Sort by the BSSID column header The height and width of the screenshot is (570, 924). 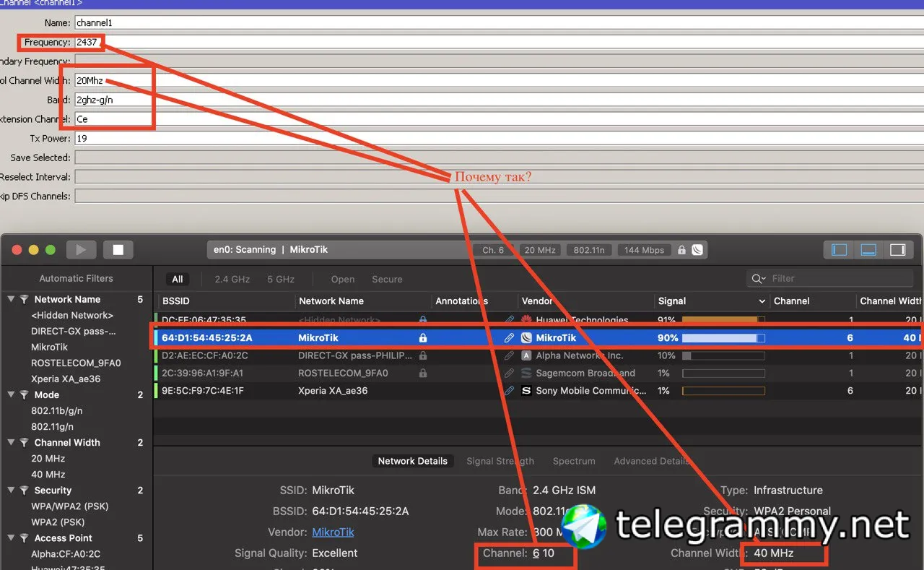tap(176, 301)
